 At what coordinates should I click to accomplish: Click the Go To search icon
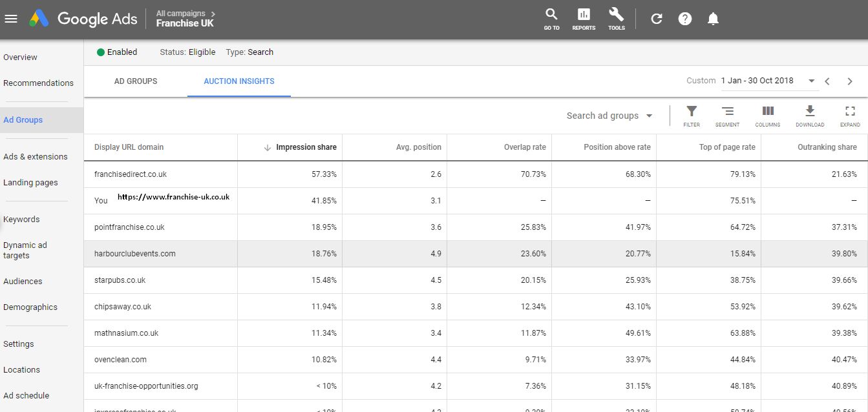(551, 18)
